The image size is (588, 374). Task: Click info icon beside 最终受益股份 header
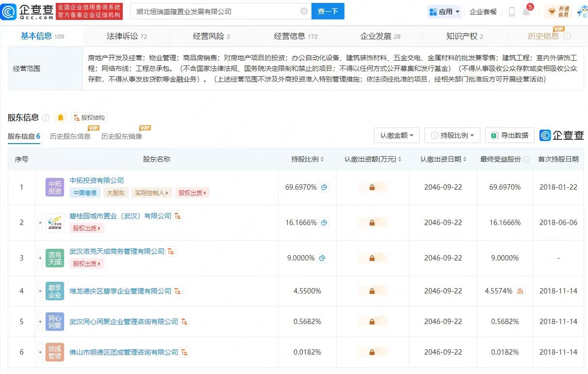(526, 159)
